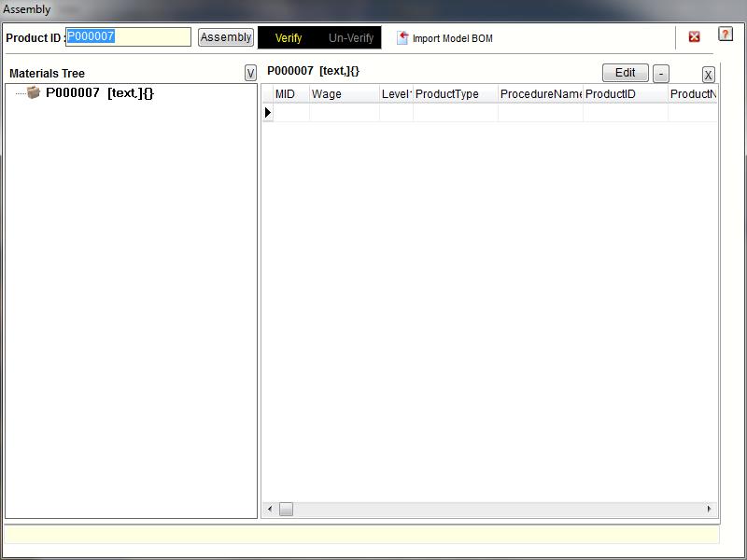This screenshot has height=560, width=747.
Task: Sort by the MID column header
Action: click(291, 94)
